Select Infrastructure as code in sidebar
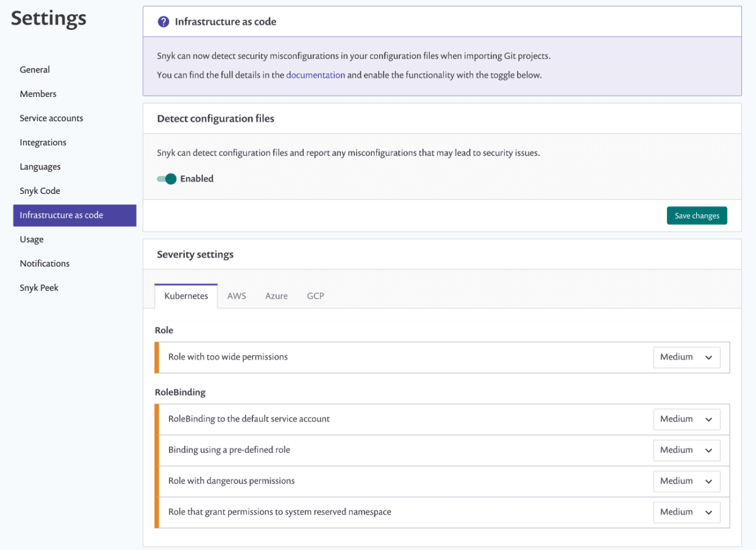756x550 pixels. 74,215
